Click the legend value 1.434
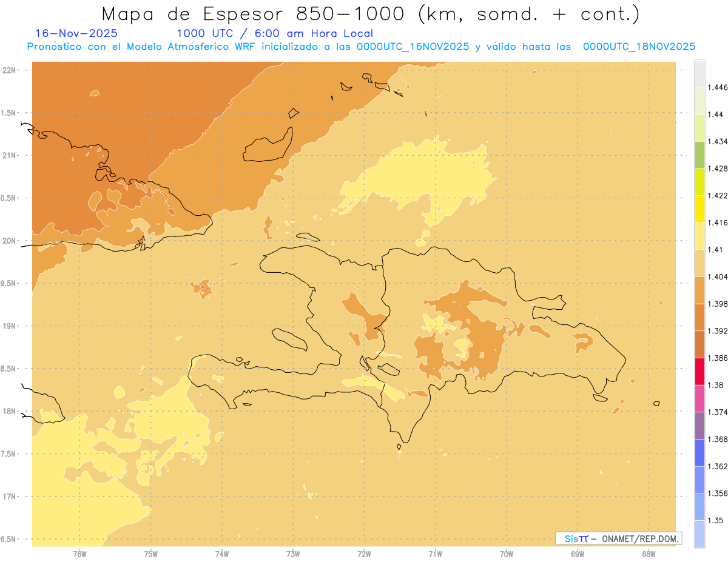This screenshot has height=562, width=728. pyautogui.click(x=718, y=141)
